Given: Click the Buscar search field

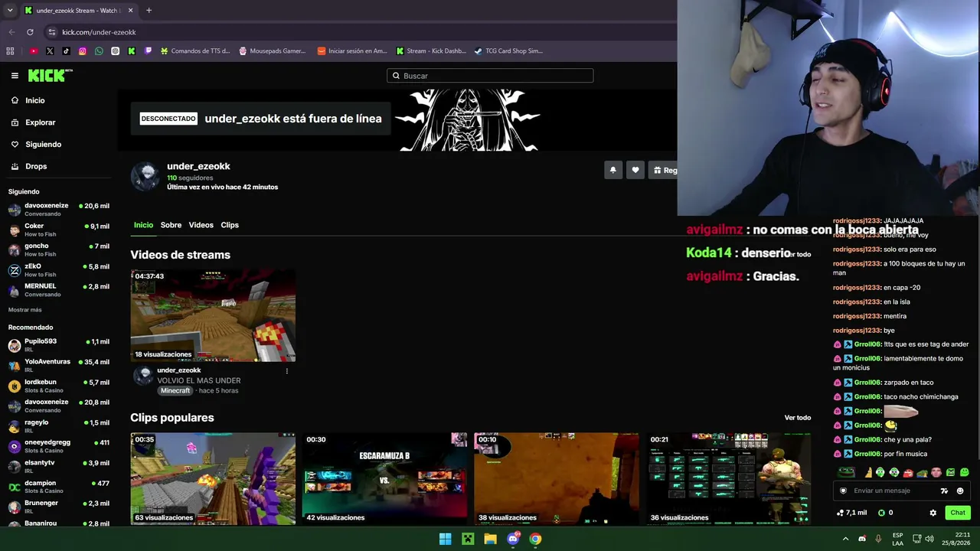Looking at the screenshot, I should click(x=490, y=76).
